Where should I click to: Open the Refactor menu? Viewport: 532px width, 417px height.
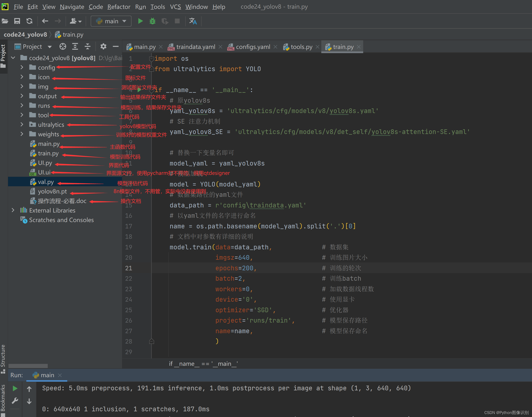pyautogui.click(x=119, y=7)
